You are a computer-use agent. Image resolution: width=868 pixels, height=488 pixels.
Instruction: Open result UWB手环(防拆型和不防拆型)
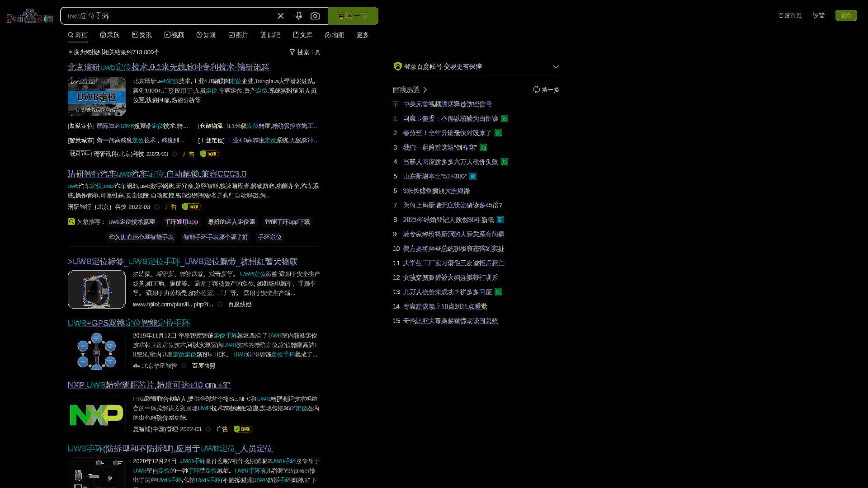(x=170, y=449)
